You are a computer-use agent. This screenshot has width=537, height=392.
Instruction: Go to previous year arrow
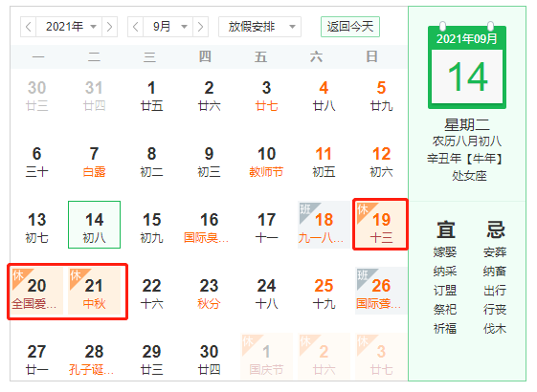pyautogui.click(x=29, y=27)
